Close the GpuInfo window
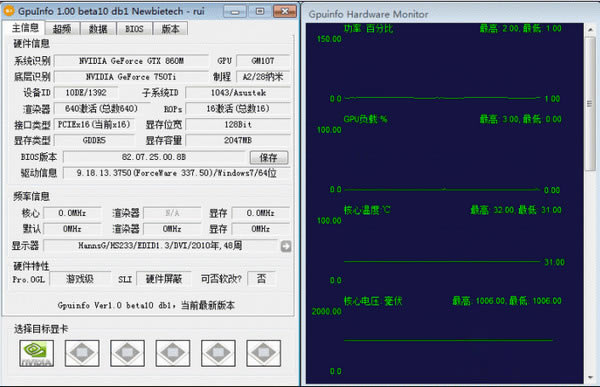The width and height of the screenshot is (600, 387). (x=285, y=11)
